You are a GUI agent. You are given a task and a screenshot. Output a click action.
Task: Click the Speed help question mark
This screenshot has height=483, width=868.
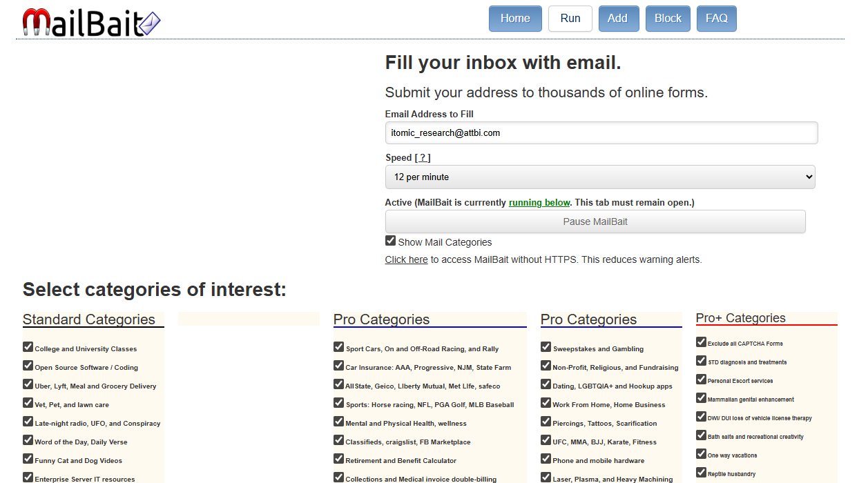[423, 158]
